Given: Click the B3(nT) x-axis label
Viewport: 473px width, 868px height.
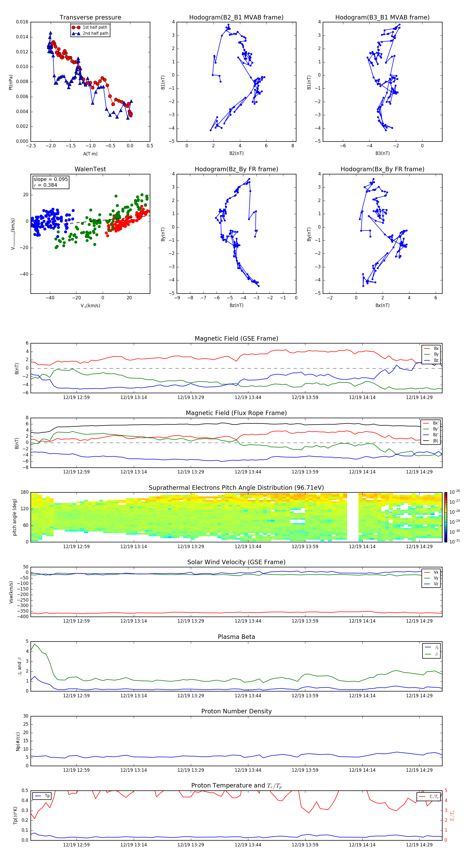Looking at the screenshot, I should click(x=382, y=153).
